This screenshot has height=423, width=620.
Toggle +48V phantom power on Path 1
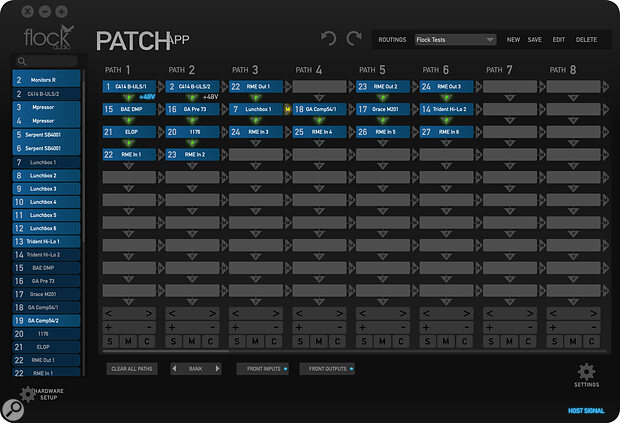tap(147, 97)
